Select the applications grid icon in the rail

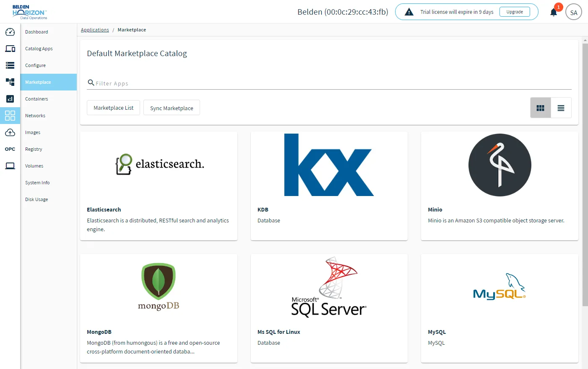click(10, 116)
